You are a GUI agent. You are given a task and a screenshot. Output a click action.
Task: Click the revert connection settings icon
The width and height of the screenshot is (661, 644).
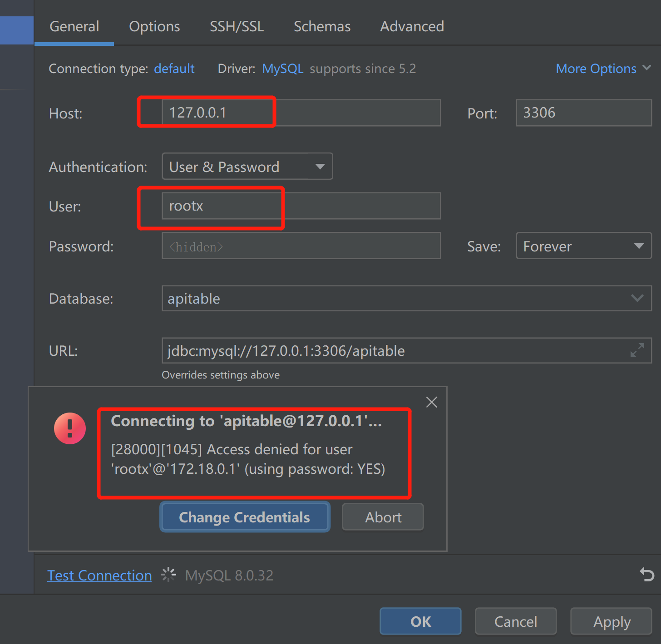coord(646,575)
